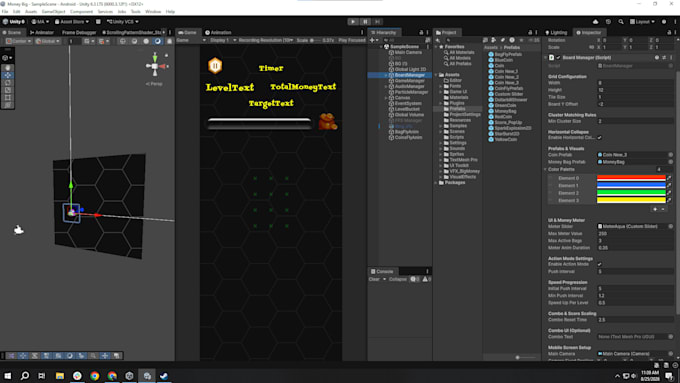
Task: Collapse the Color Palette foldout
Action: (546, 170)
